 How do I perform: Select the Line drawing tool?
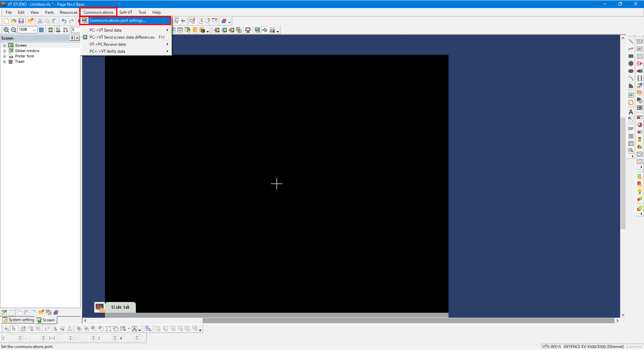coord(631,41)
